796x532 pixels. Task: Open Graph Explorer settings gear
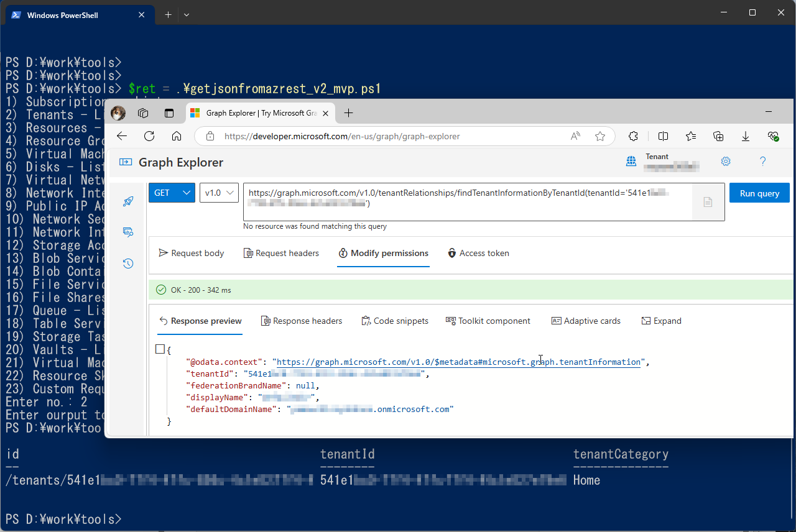coord(726,162)
